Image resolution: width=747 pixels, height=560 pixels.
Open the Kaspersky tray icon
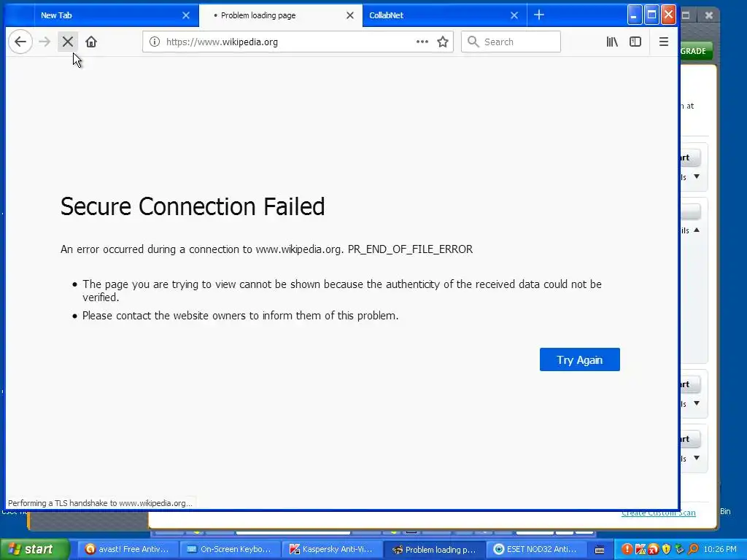coord(640,550)
